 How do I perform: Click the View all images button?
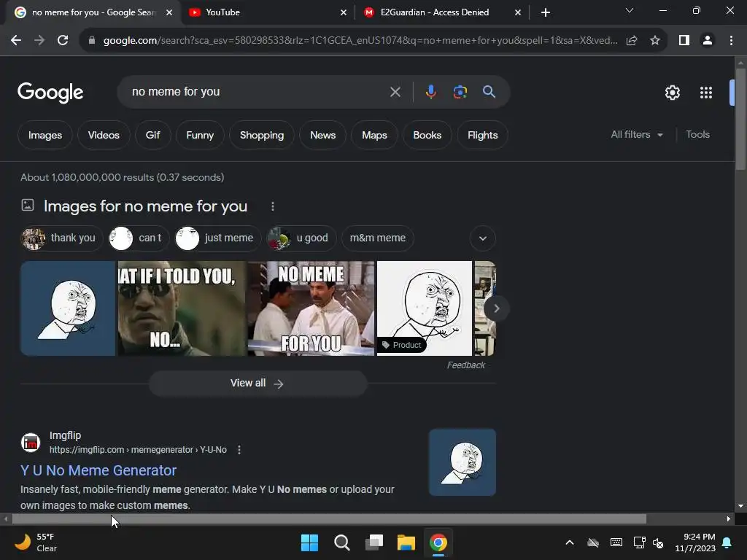[258, 384]
